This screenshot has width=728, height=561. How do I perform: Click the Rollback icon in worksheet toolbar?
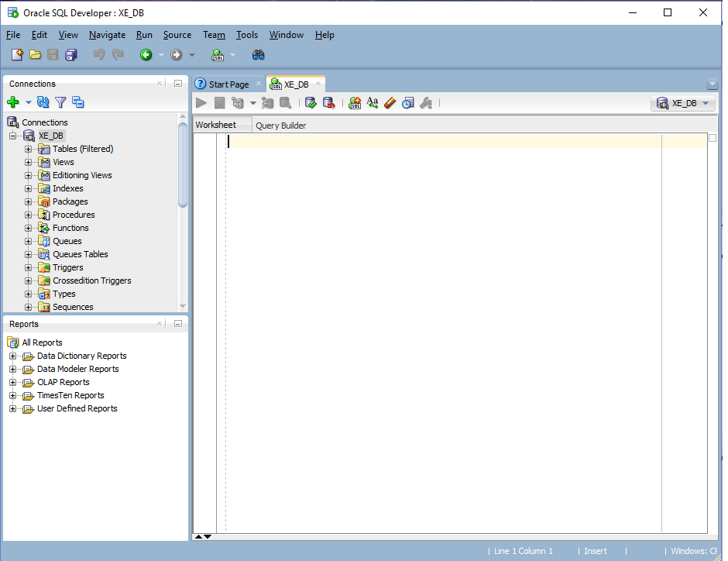tap(328, 103)
